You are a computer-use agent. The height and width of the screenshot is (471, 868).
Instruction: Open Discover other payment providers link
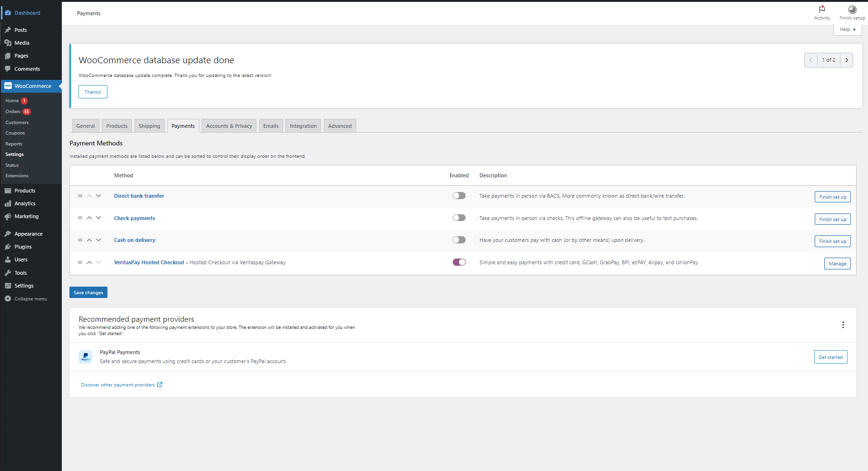point(118,385)
